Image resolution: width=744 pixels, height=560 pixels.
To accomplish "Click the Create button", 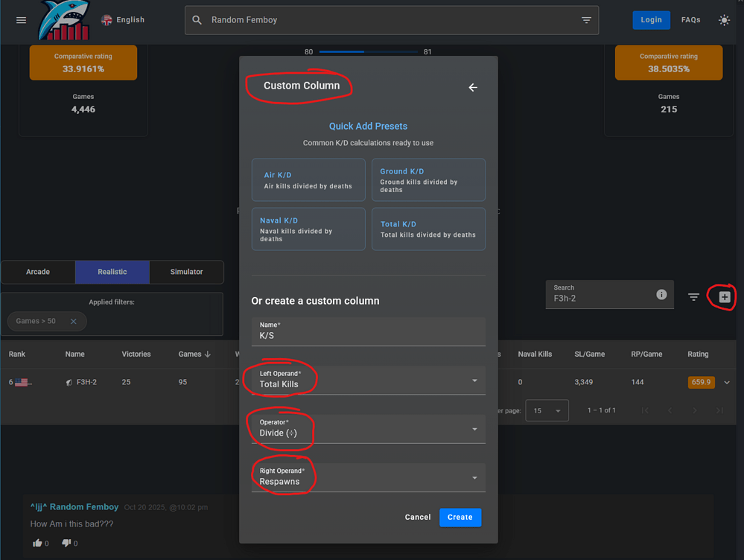I will coord(460,517).
